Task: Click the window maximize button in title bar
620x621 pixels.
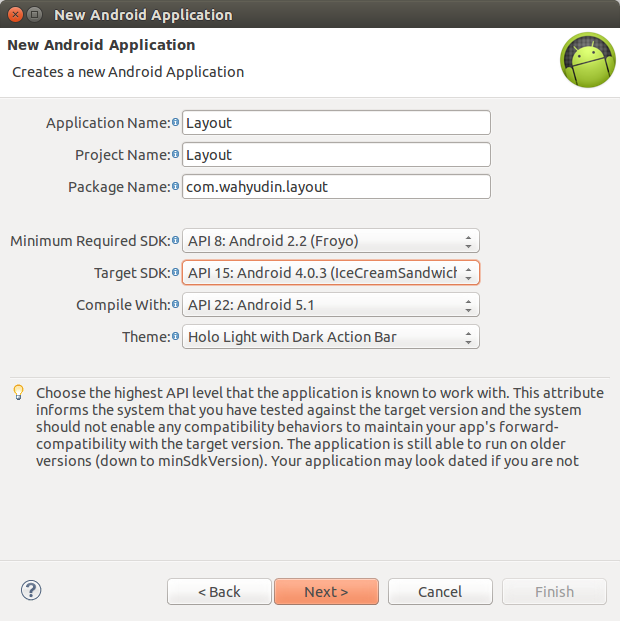Action: coord(35,15)
